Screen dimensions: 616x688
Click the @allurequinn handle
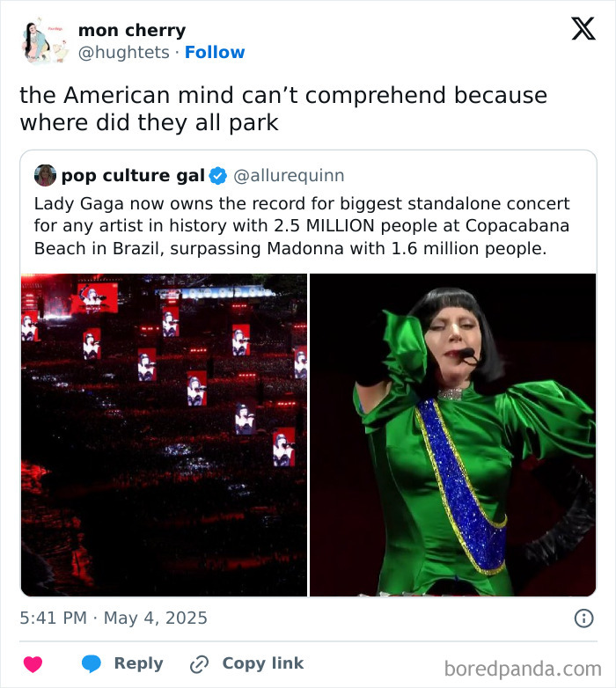pyautogui.click(x=289, y=176)
